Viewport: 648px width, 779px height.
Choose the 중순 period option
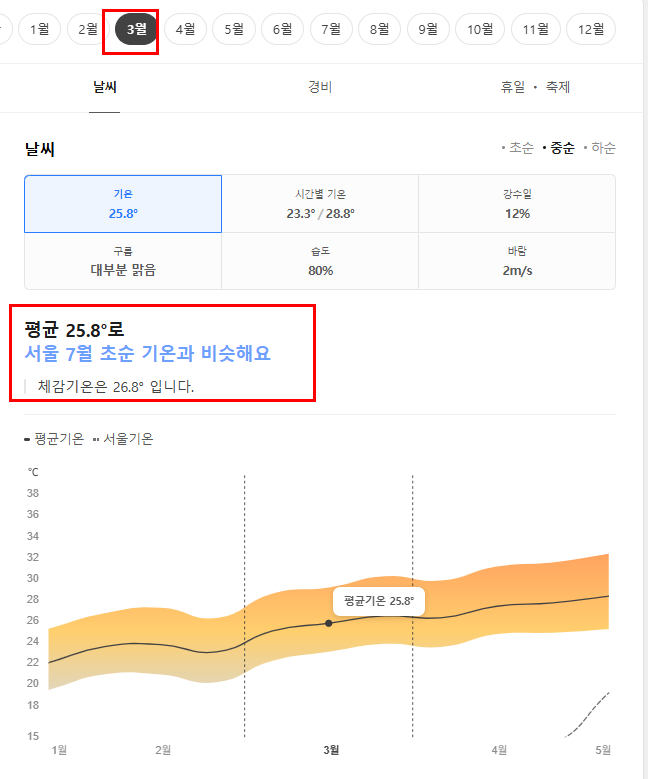(x=559, y=148)
